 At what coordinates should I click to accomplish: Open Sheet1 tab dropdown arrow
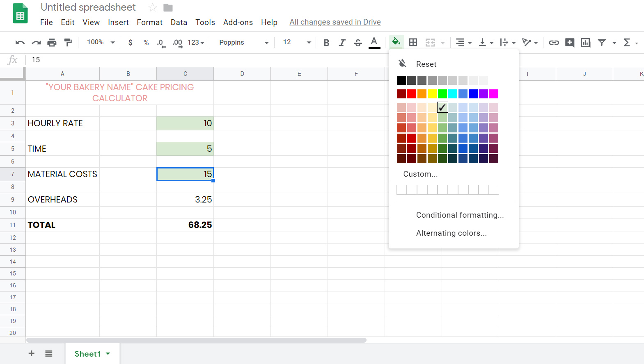point(108,354)
